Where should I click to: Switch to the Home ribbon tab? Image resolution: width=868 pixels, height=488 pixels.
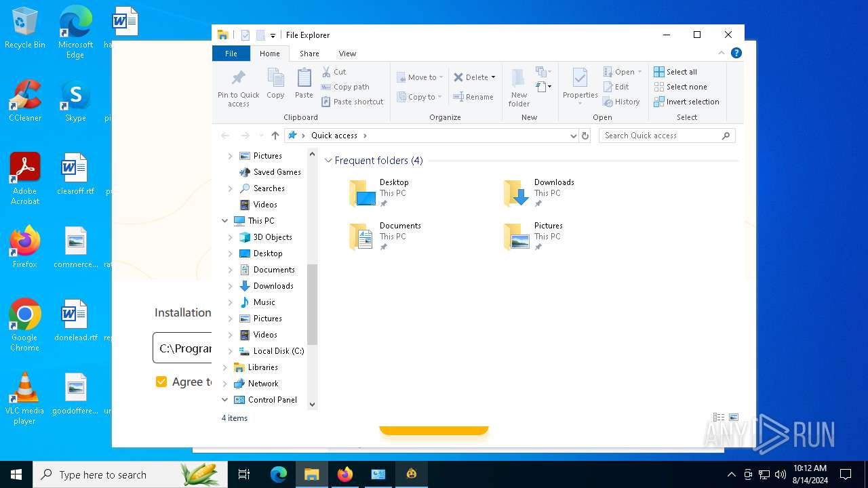[269, 54]
